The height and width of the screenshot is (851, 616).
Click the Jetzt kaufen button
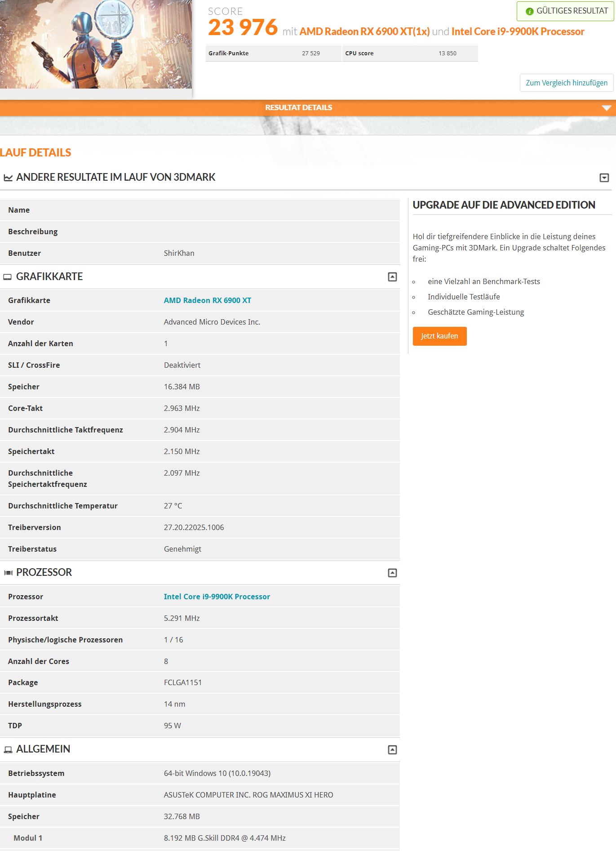coord(439,336)
